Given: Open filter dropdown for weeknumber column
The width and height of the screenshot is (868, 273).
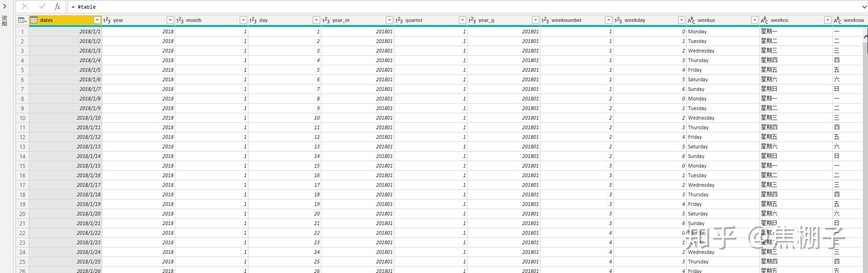Looking at the screenshot, I should point(608,20).
